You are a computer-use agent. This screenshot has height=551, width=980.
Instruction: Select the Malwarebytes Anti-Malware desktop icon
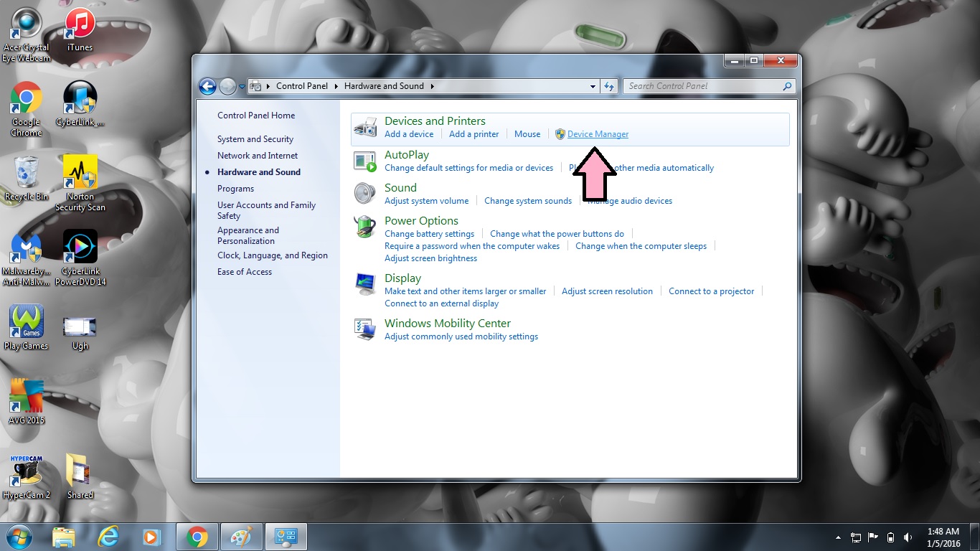pos(27,259)
